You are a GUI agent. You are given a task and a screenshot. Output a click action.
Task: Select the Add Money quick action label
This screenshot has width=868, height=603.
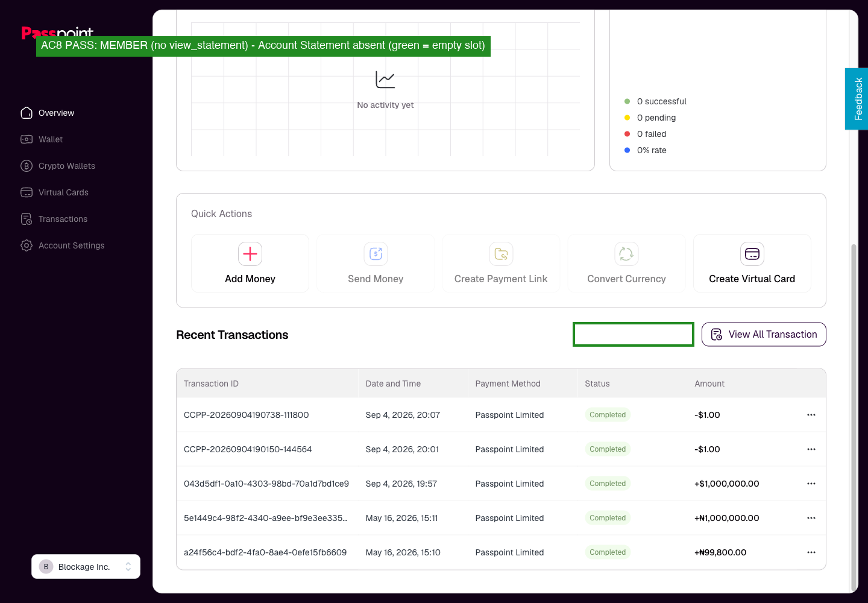click(250, 279)
